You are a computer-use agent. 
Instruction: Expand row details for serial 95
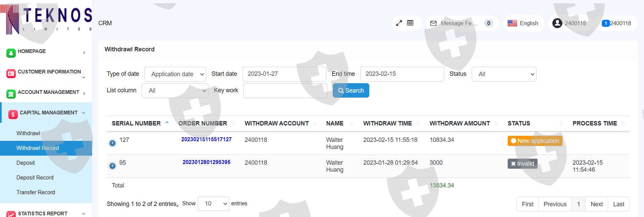[x=112, y=166]
